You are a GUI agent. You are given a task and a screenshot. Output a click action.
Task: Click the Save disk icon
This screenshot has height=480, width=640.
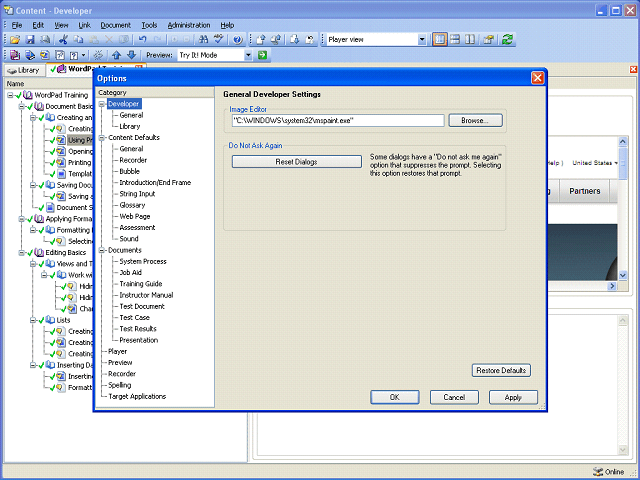[x=30, y=40]
